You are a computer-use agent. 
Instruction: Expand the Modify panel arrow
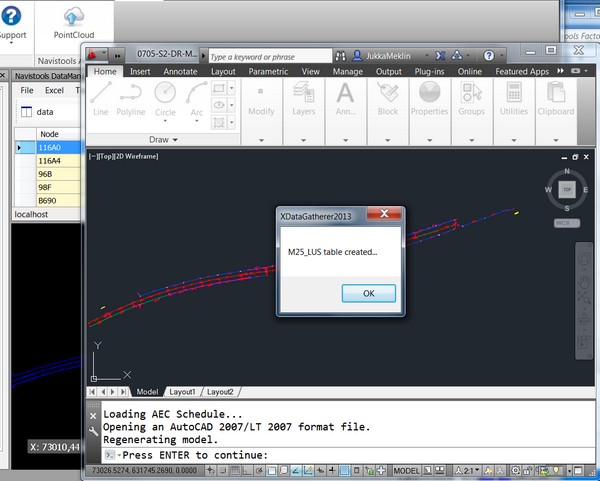[261, 139]
